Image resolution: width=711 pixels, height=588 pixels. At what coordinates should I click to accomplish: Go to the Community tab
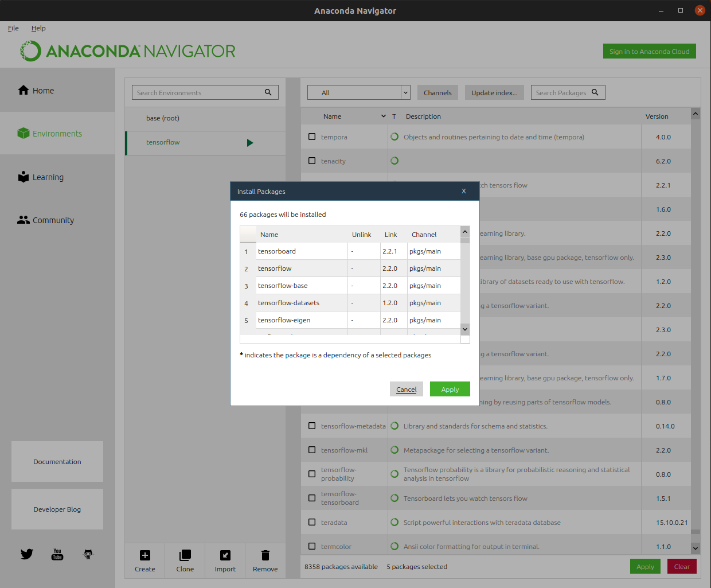(x=57, y=220)
